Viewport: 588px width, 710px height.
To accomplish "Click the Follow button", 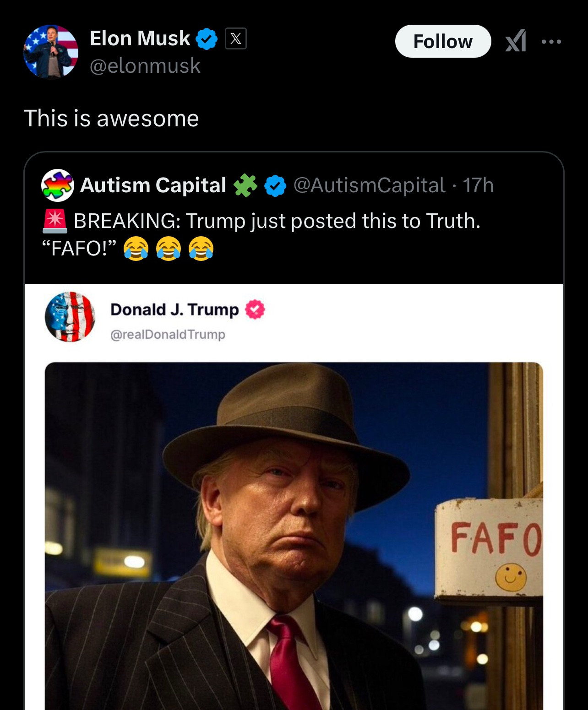I will 443,41.
